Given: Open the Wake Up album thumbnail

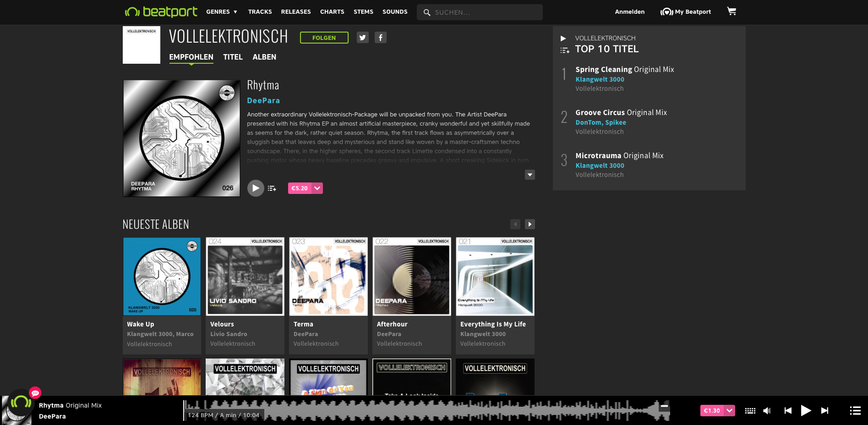Looking at the screenshot, I should [162, 276].
